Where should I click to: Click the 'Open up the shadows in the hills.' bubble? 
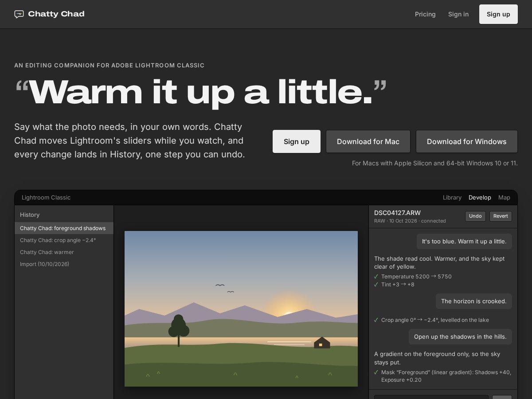point(460,337)
